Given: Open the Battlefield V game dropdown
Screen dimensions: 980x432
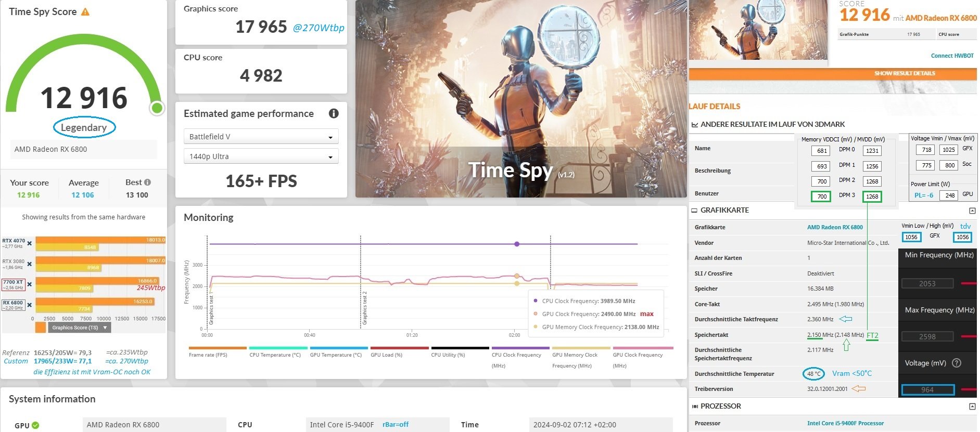Looking at the screenshot, I should click(261, 137).
